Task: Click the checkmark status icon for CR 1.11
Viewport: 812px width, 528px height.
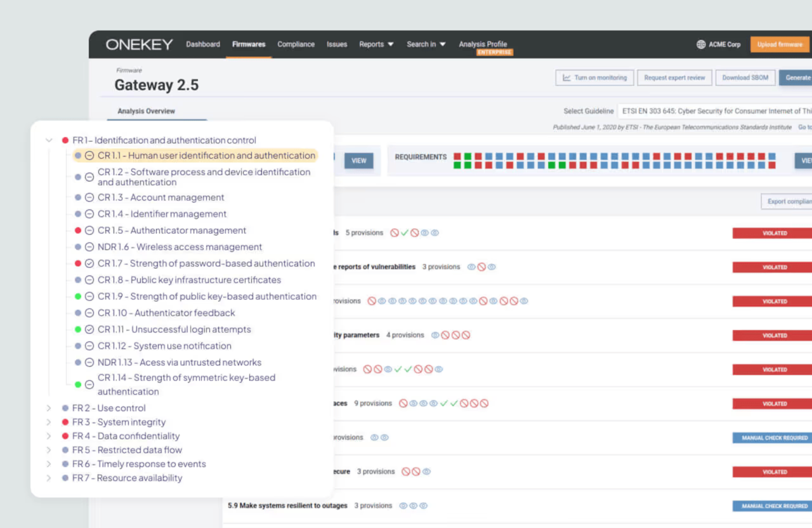Action: click(x=89, y=329)
